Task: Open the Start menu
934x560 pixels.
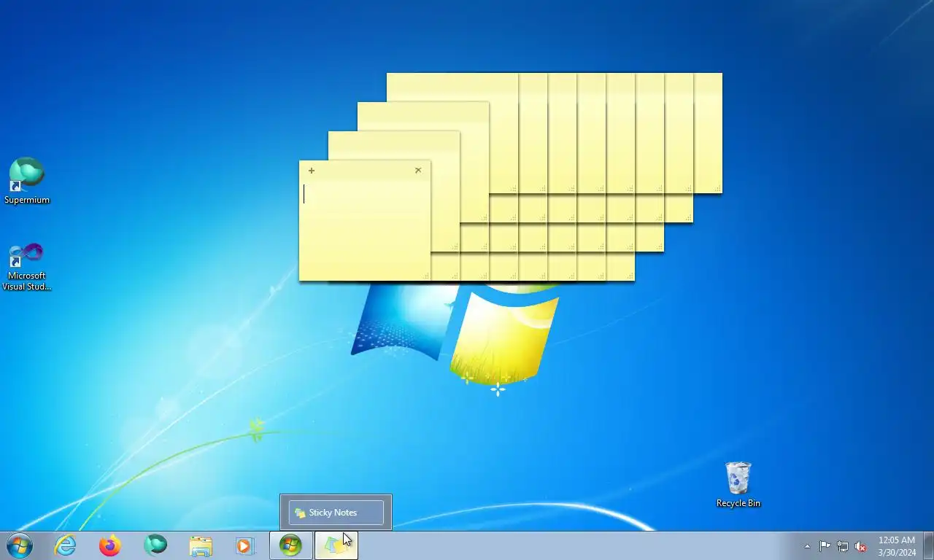Action: (x=20, y=545)
